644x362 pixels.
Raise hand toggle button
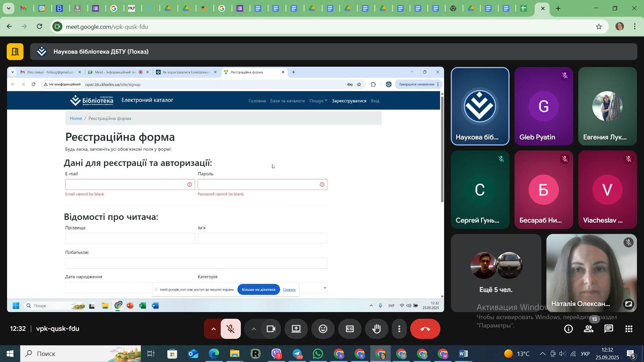coord(376,329)
